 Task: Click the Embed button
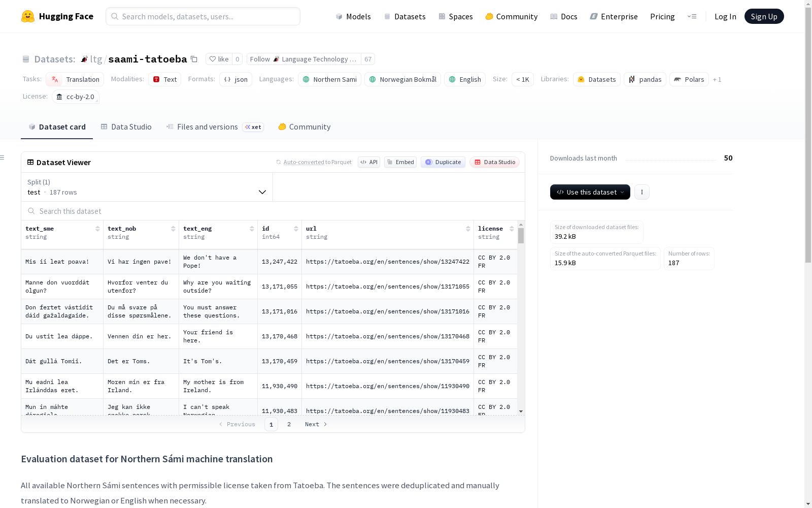tap(400, 162)
